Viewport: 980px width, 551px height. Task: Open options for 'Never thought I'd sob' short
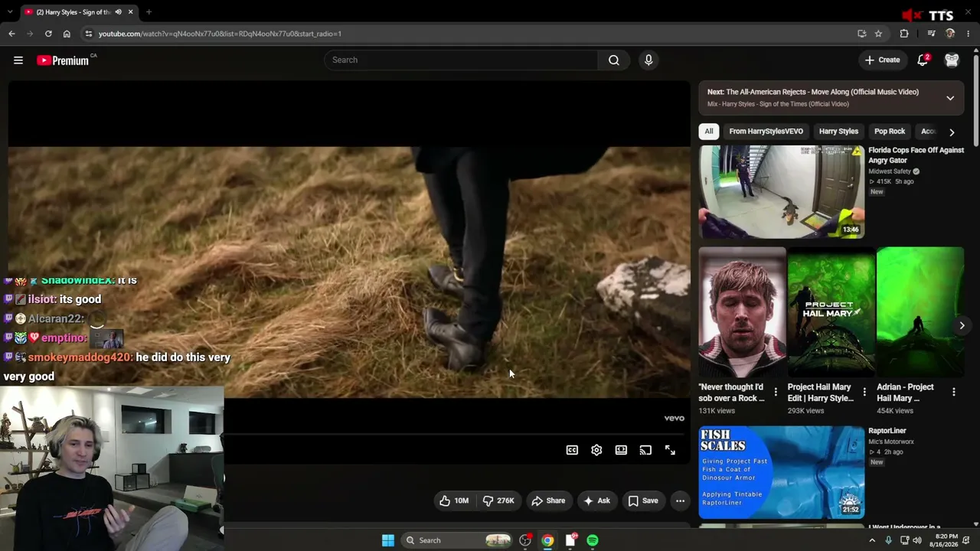tap(776, 393)
